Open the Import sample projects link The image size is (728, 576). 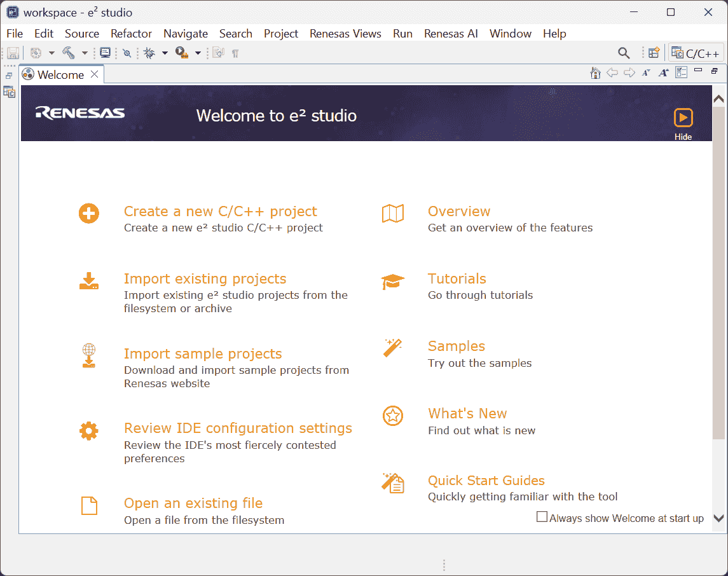click(x=202, y=354)
